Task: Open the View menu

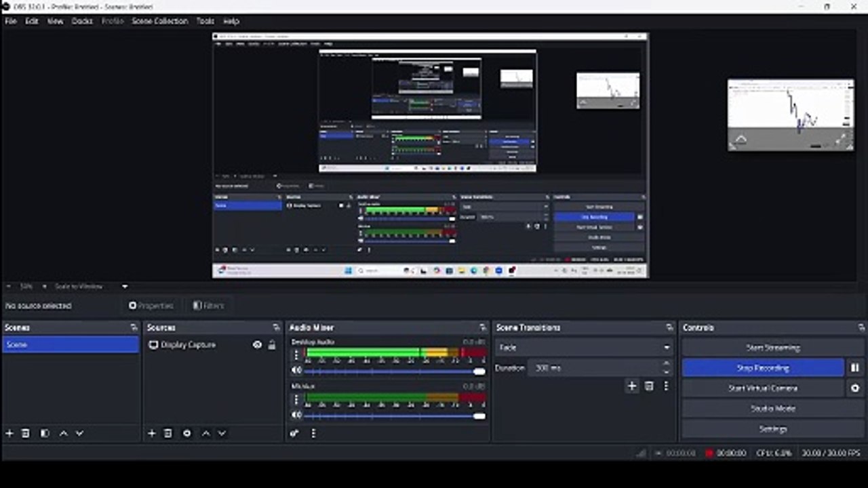Action: click(x=55, y=21)
